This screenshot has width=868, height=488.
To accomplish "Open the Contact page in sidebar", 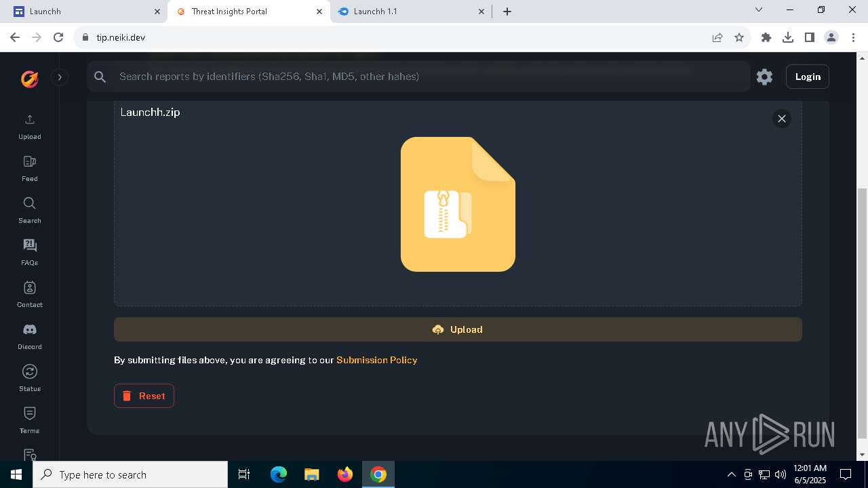I will tap(29, 295).
